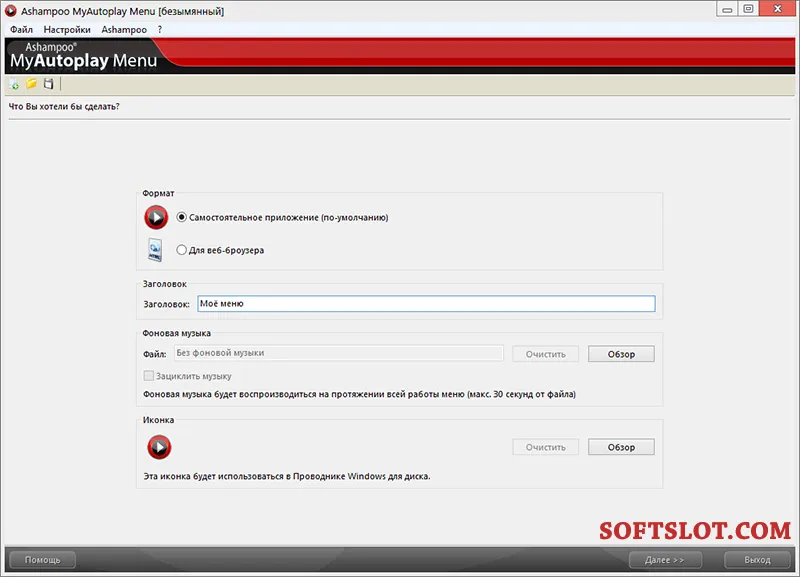Click the Ashampoo app icon in title bar
Viewport: 800px width, 577px height.
(11, 11)
